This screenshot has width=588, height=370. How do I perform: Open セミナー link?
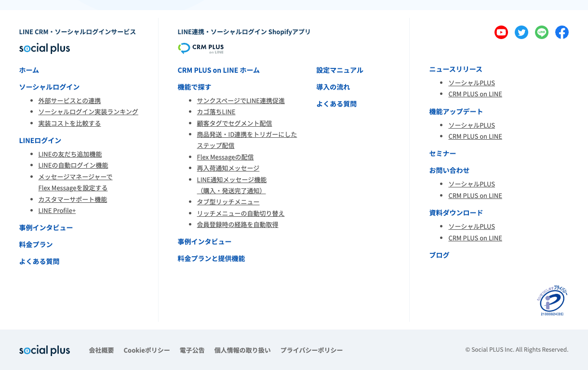[442, 154]
